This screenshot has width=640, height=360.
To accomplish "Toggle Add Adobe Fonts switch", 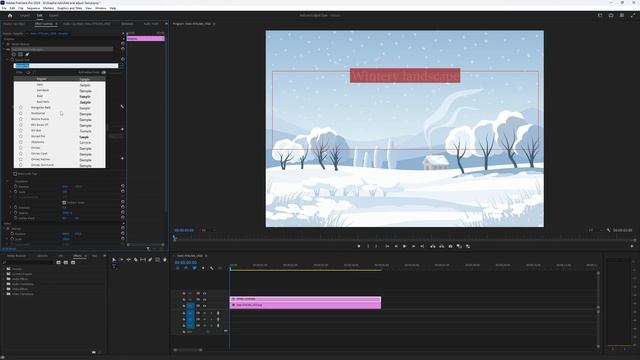I will (104, 72).
